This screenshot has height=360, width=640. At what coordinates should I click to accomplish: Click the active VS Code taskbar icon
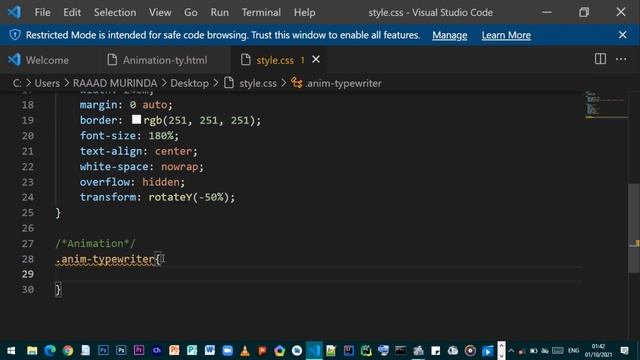click(x=314, y=351)
